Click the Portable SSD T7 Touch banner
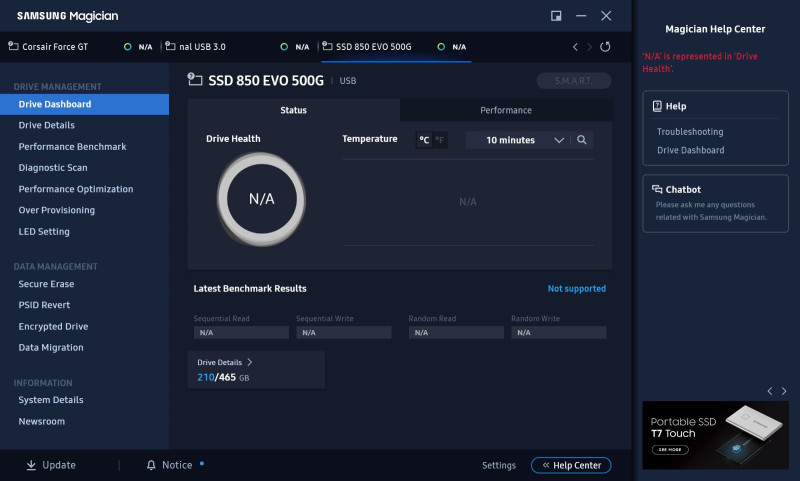This screenshot has height=481, width=800. [715, 435]
